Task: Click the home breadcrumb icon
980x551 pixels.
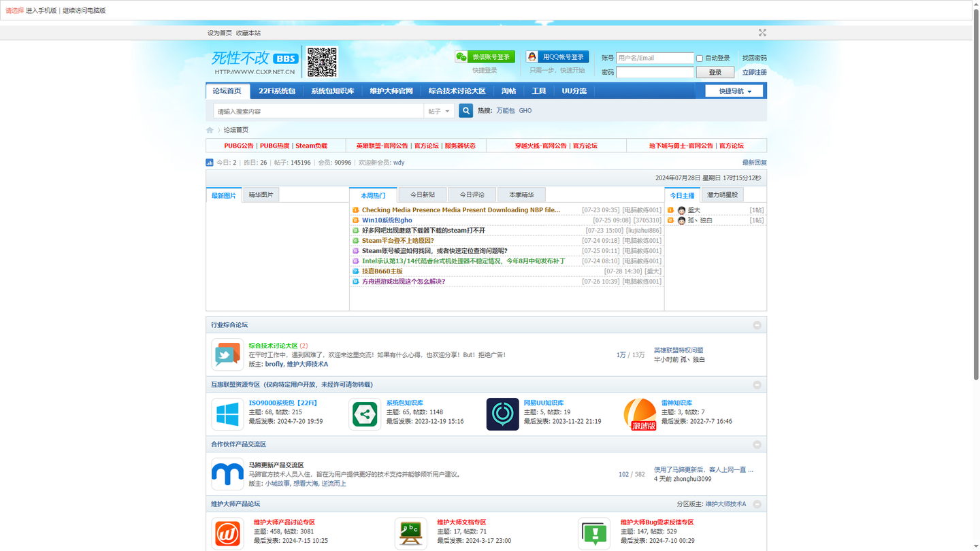Action: [x=210, y=130]
